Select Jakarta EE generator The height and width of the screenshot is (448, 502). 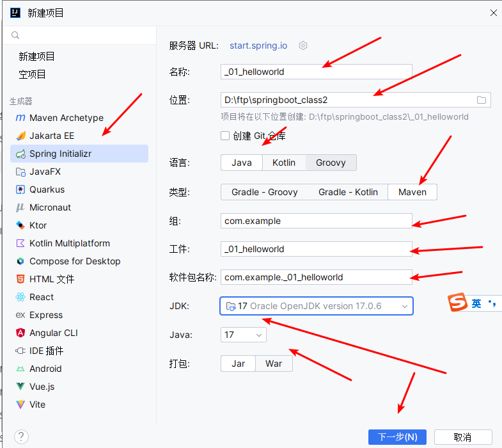(x=79, y=136)
